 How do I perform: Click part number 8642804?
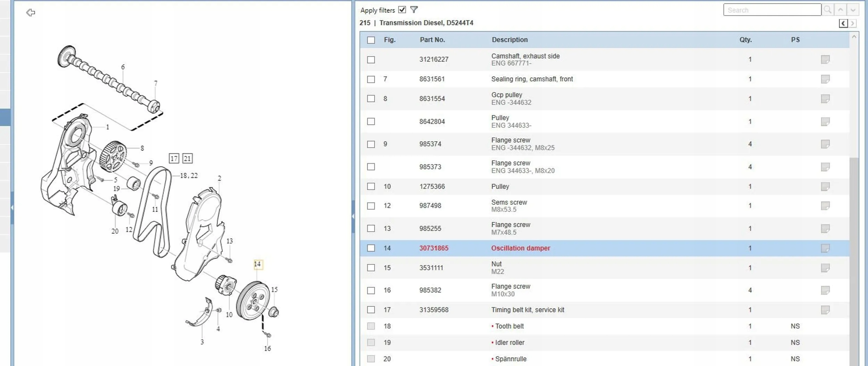pos(432,122)
